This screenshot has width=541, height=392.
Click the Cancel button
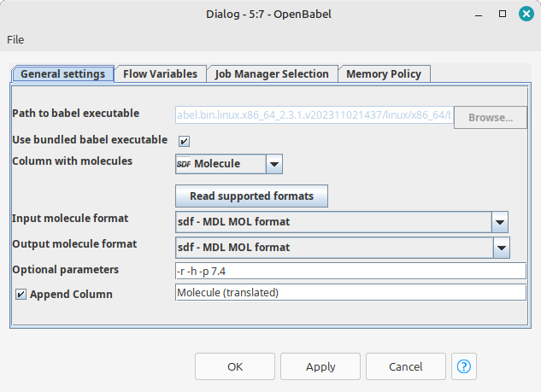point(406,366)
